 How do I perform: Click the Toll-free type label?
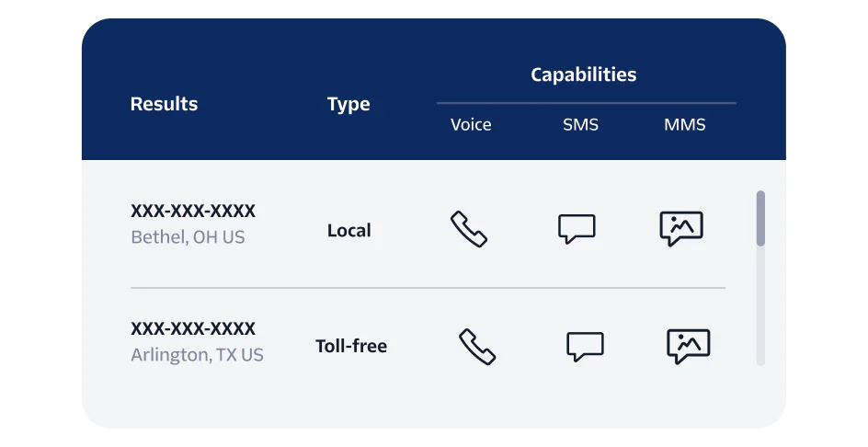point(351,347)
